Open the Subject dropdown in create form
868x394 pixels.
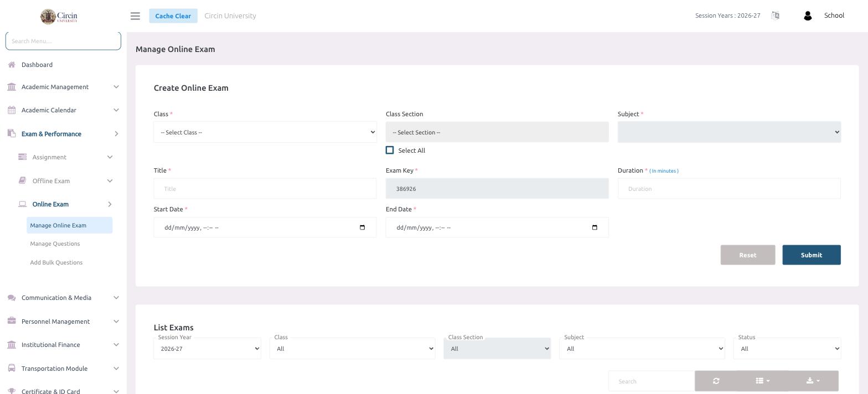(x=729, y=132)
